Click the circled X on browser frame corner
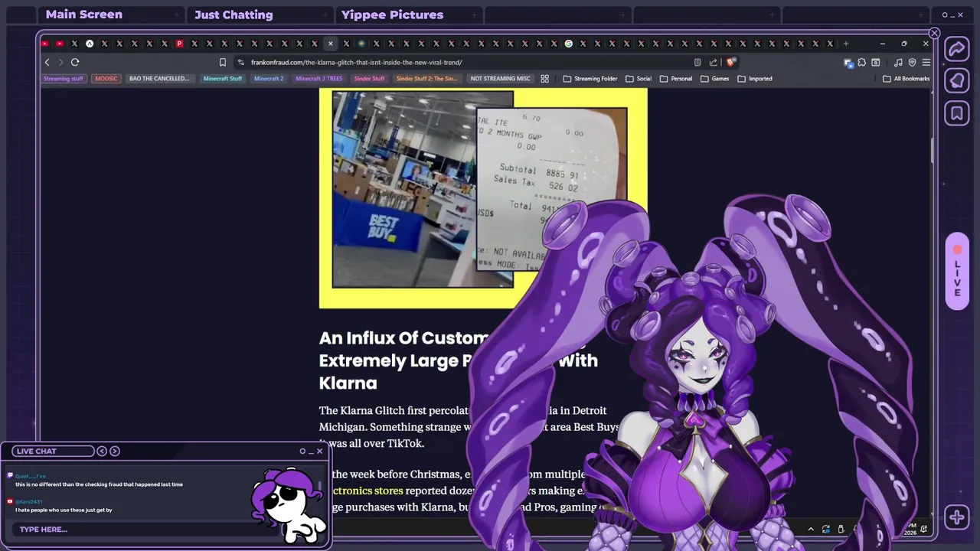 [x=934, y=33]
